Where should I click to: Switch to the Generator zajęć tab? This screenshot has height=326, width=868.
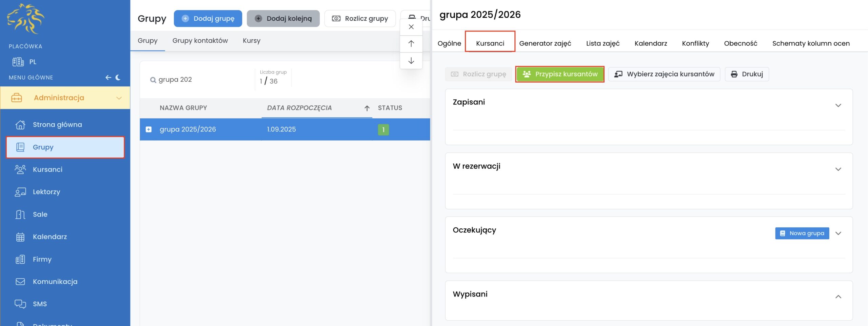click(x=545, y=43)
